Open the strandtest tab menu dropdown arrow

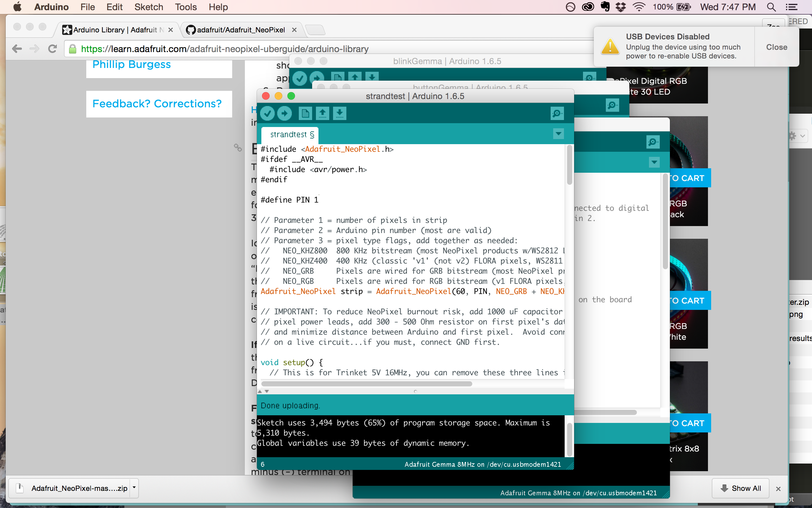558,134
